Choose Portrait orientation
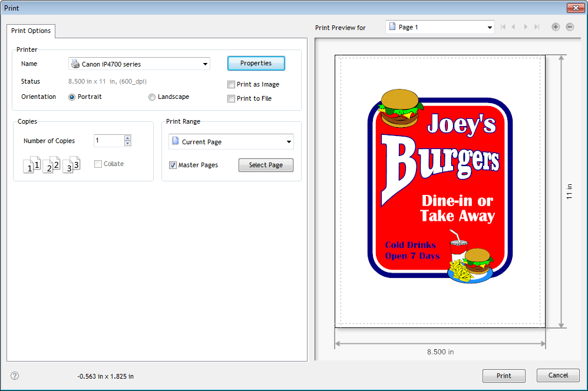The image size is (588, 391). coord(72,97)
